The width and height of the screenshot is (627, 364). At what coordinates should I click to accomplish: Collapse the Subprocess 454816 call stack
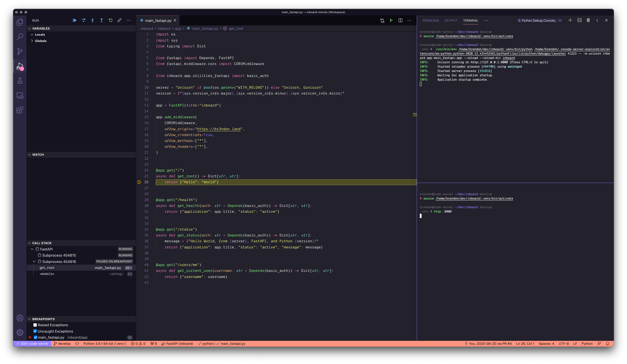point(34,262)
